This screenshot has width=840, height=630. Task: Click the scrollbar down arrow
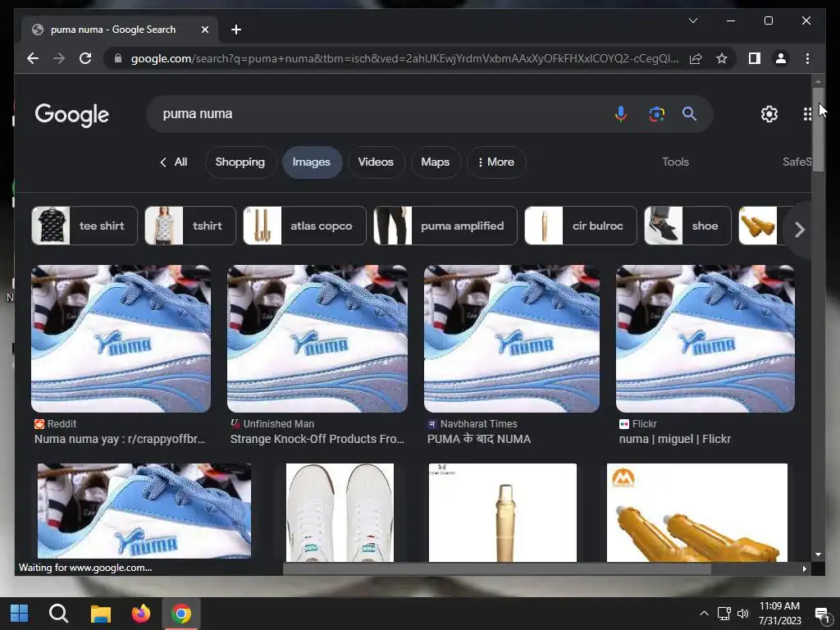pos(818,555)
